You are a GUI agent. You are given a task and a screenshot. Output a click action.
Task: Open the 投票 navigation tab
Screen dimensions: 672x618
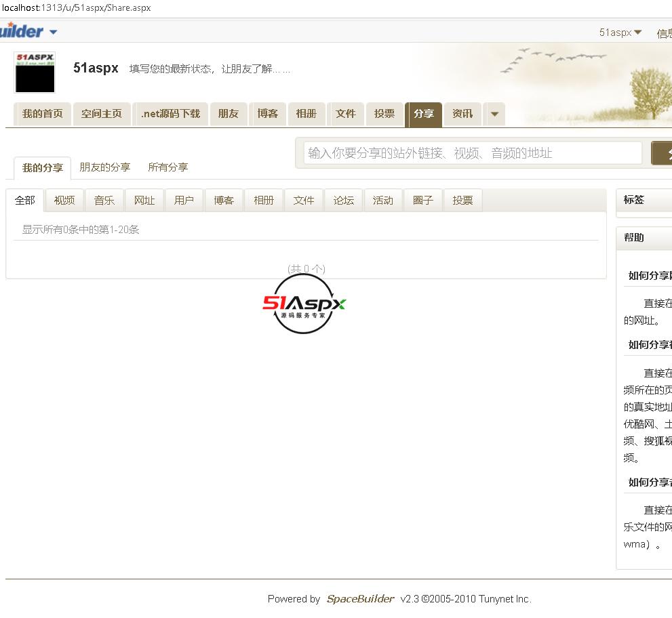point(384,114)
